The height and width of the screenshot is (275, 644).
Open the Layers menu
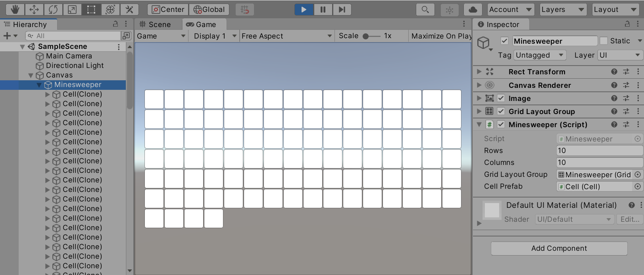pos(563,10)
